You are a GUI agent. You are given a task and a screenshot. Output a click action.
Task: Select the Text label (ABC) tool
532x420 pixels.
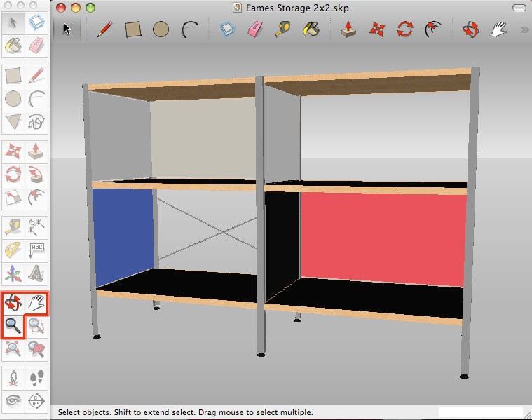coord(36,250)
